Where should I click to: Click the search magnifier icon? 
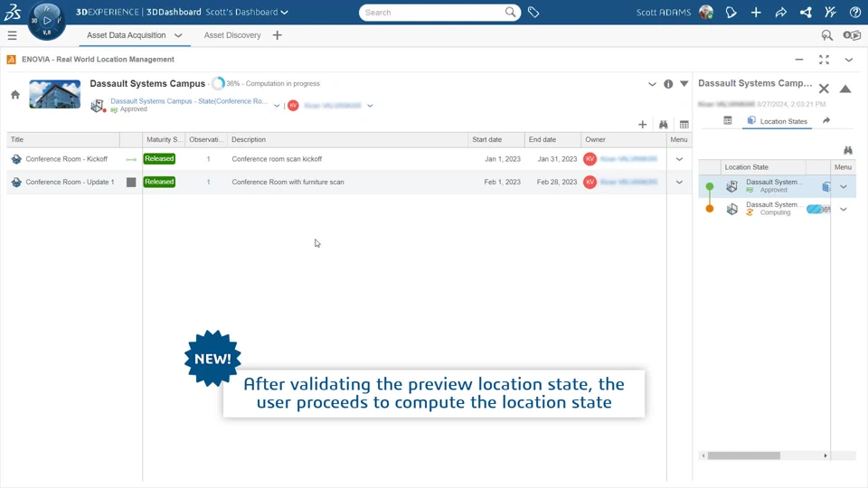(510, 12)
